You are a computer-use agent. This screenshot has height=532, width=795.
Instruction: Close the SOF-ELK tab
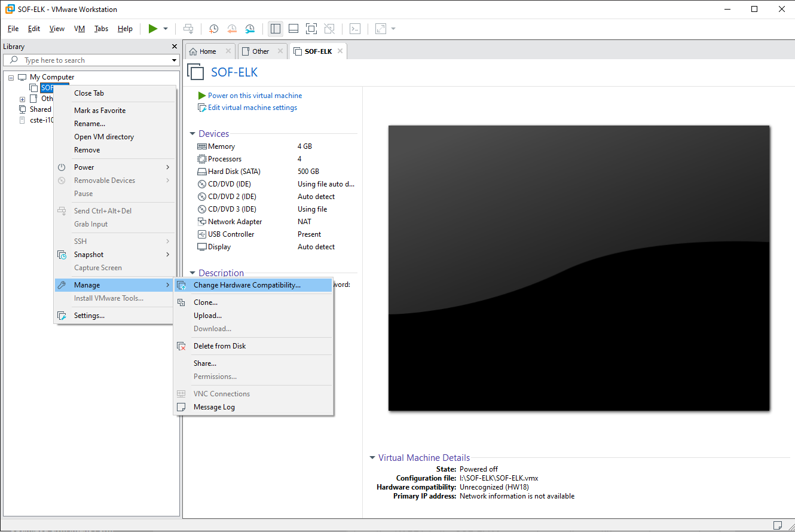pyautogui.click(x=340, y=51)
